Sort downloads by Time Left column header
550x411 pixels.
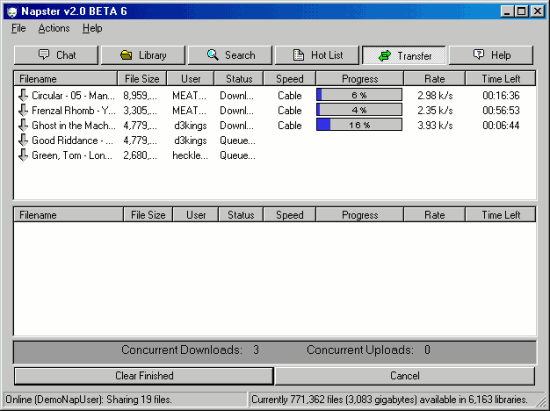(501, 79)
